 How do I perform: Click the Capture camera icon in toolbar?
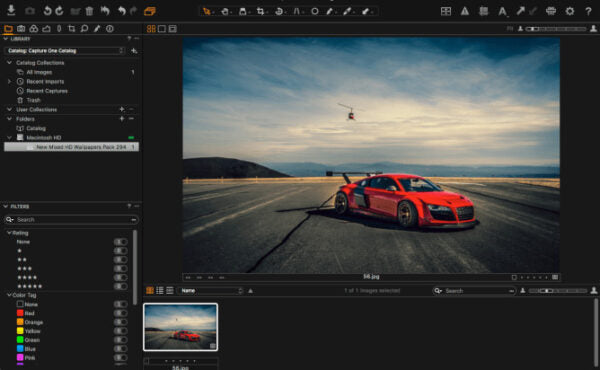tap(29, 11)
